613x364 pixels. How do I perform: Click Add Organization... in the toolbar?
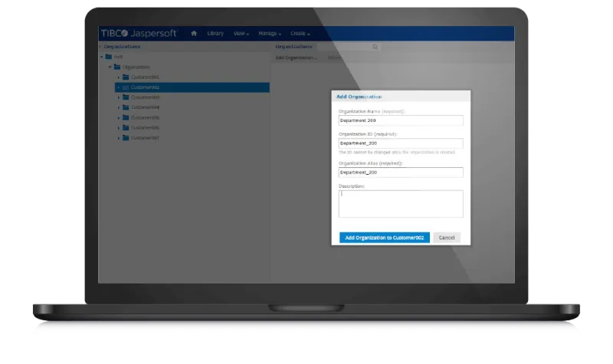pos(297,57)
